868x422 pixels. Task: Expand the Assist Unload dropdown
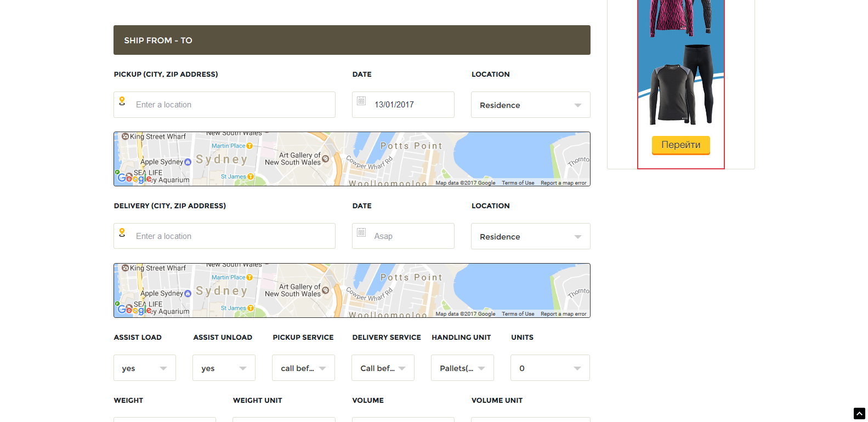point(224,368)
